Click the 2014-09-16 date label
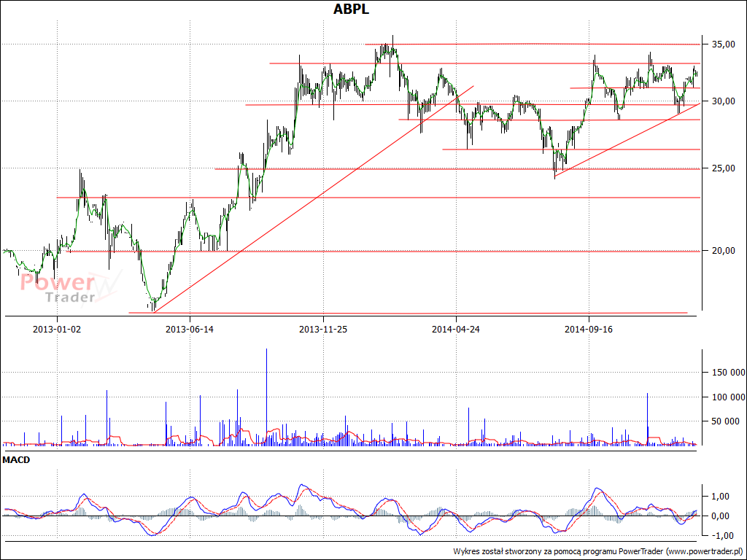 click(589, 330)
